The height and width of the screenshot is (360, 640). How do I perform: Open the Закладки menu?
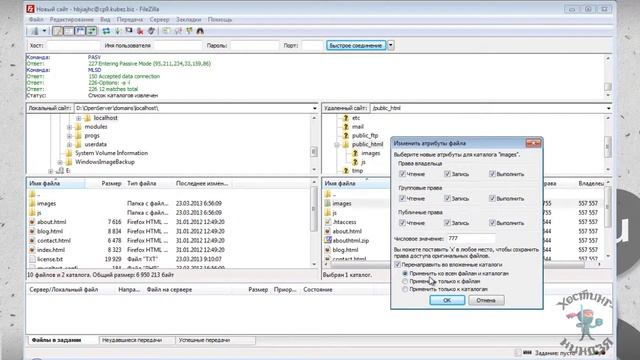point(189,20)
